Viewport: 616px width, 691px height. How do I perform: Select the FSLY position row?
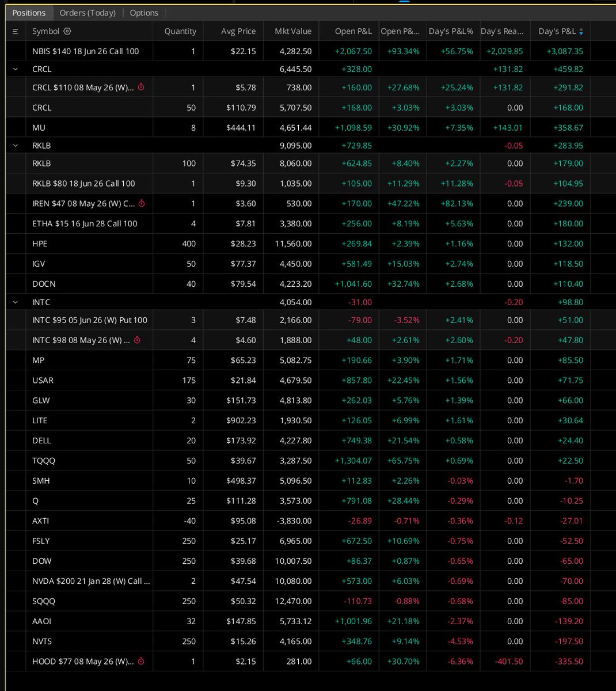point(311,541)
